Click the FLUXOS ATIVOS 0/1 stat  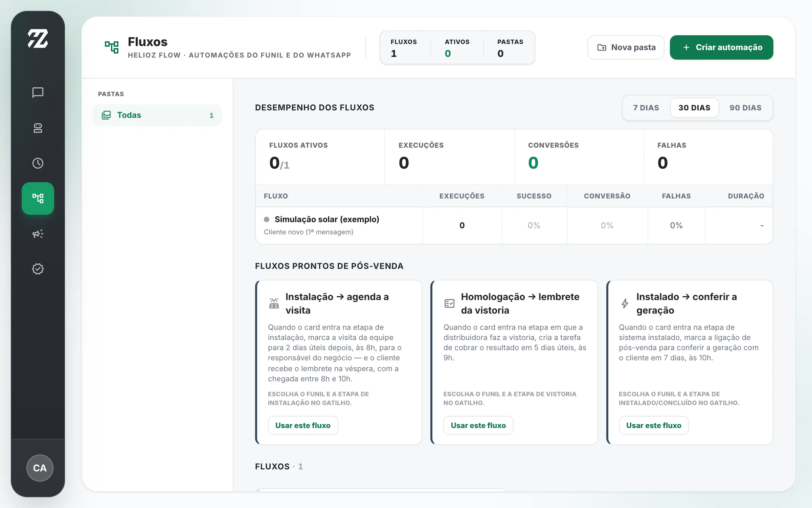tap(320, 157)
